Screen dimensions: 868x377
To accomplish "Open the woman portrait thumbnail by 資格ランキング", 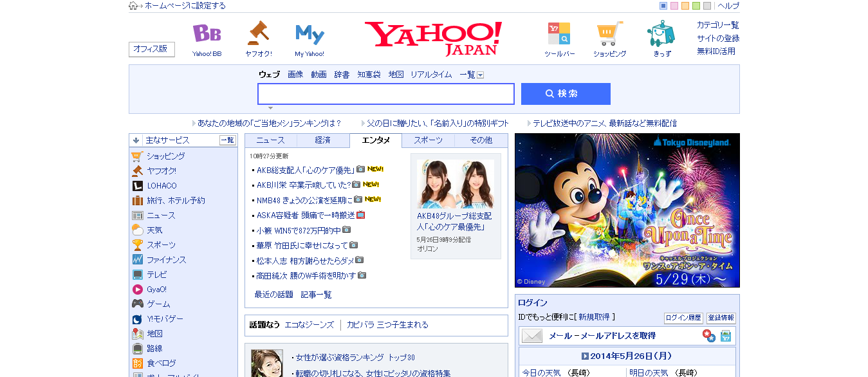I will (267, 363).
